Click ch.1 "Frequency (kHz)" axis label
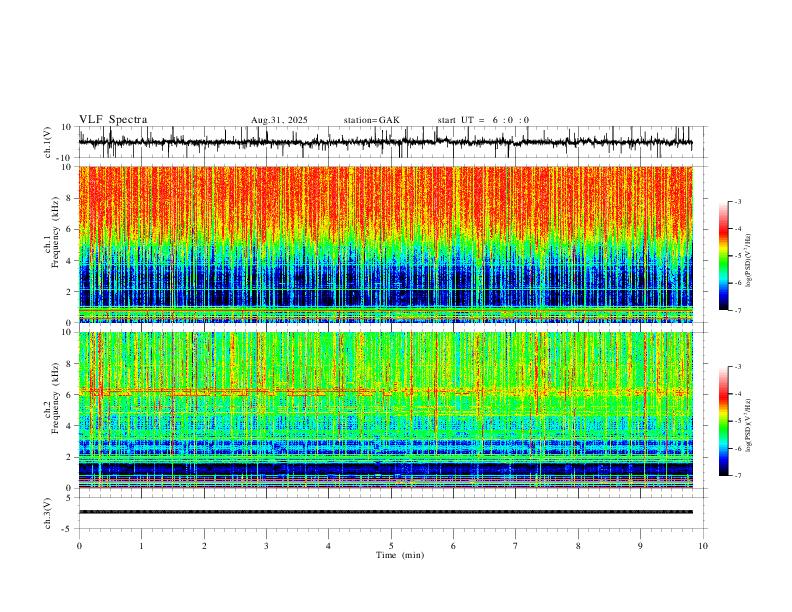The height and width of the screenshot is (612, 792). [55, 231]
